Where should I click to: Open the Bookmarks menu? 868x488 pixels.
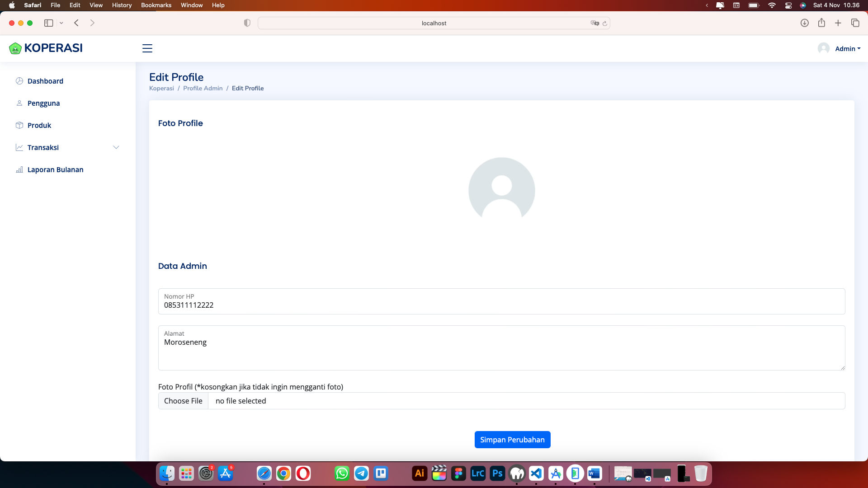point(156,5)
